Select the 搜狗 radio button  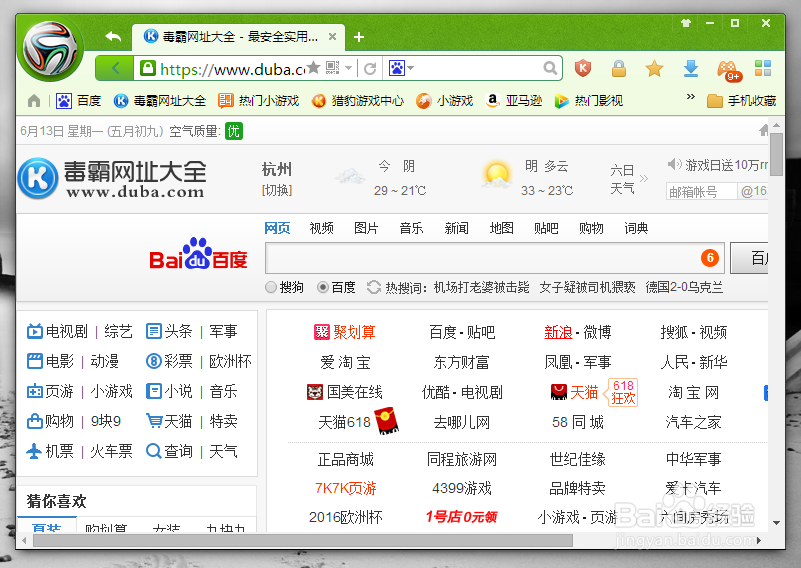271,287
